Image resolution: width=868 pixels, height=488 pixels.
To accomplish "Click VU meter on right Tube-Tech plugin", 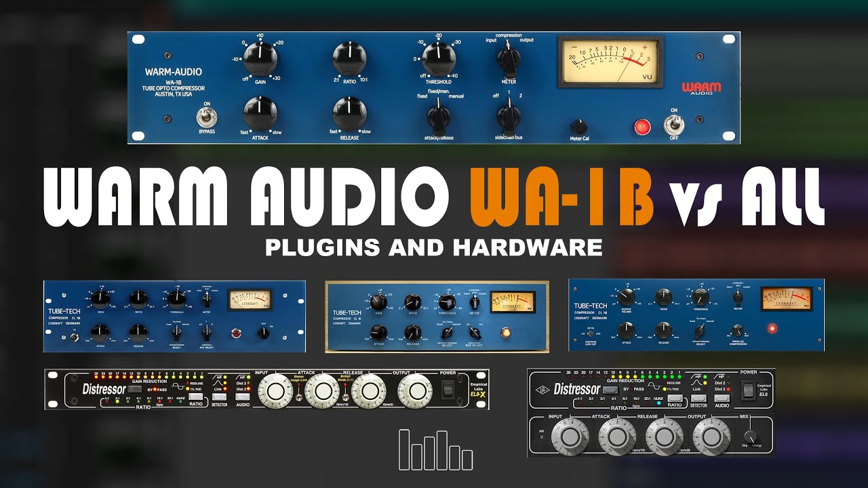I will tap(787, 298).
